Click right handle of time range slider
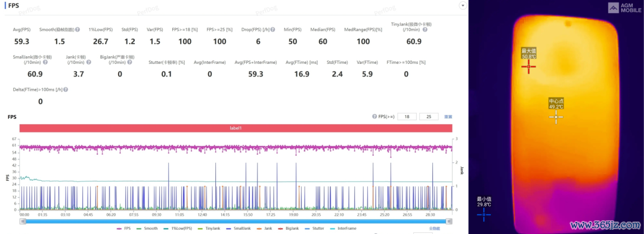Viewport: 644px width, 234px height. [449, 221]
